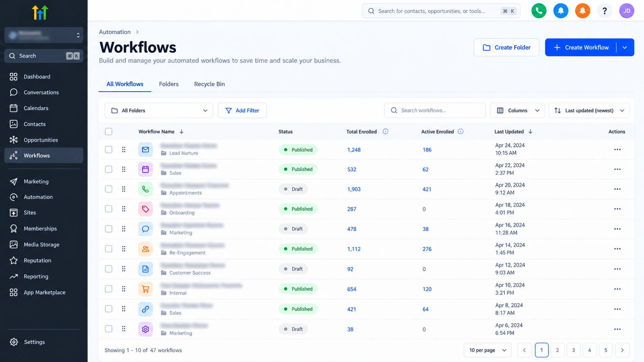The image size is (644, 362).
Task: Open the Last updated (newest) sort dropdown
Action: [589, 110]
